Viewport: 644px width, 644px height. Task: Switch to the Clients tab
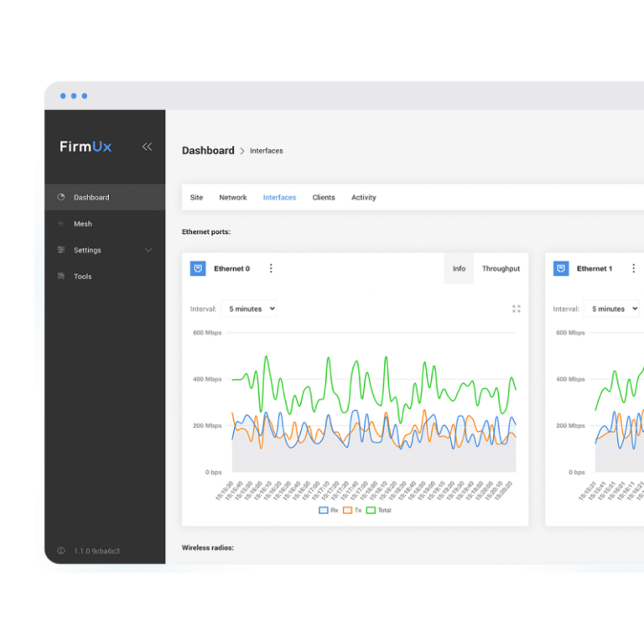323,198
